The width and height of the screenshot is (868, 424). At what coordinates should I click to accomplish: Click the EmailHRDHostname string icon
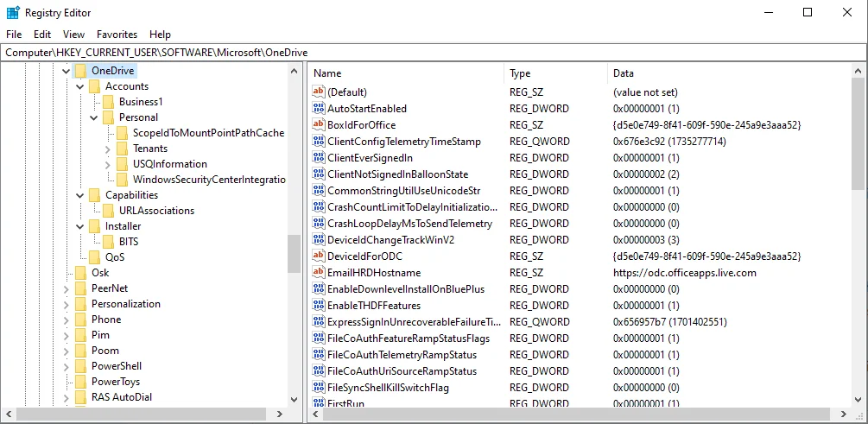click(319, 272)
